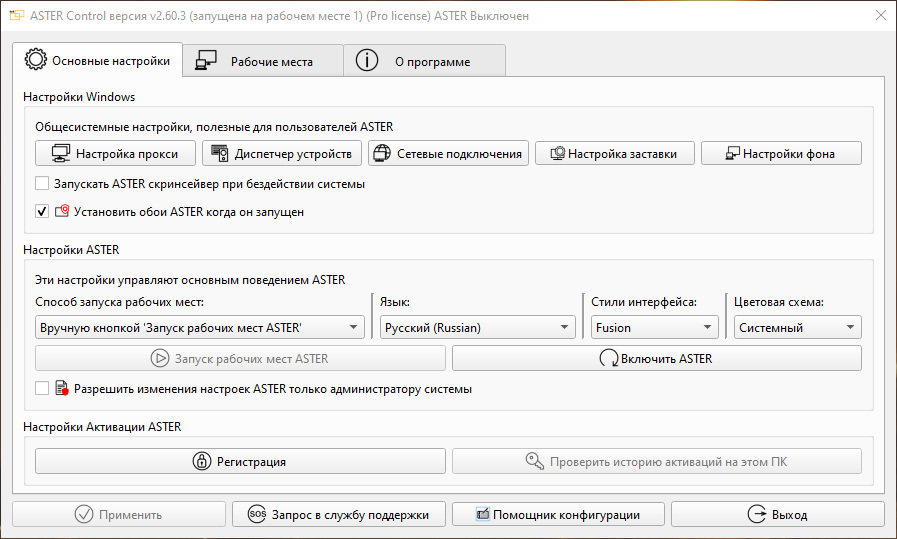The image size is (897, 539).
Task: Click the Настройки Активации ASTER label
Action: [102, 426]
